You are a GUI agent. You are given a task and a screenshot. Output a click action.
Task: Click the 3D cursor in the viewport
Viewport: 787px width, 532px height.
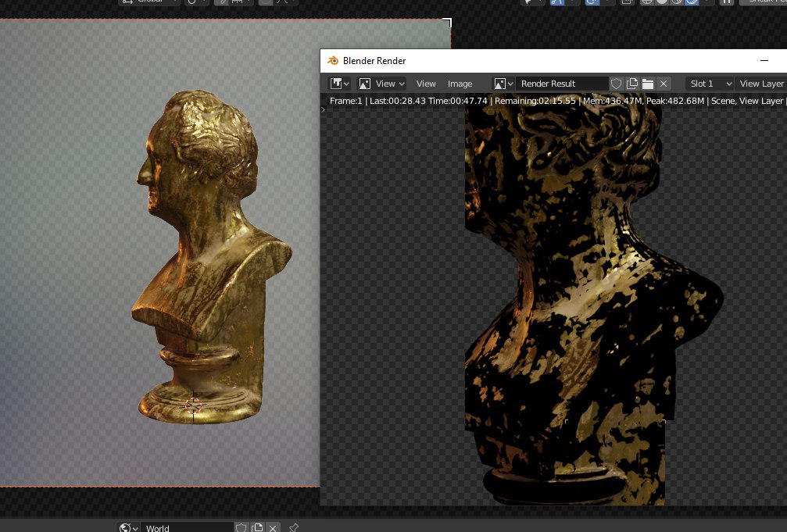[193, 405]
